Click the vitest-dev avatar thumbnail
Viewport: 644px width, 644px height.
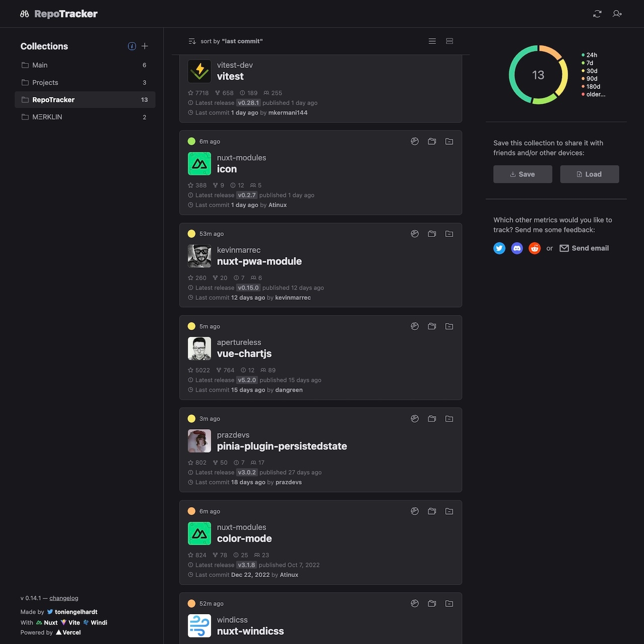pyautogui.click(x=199, y=71)
